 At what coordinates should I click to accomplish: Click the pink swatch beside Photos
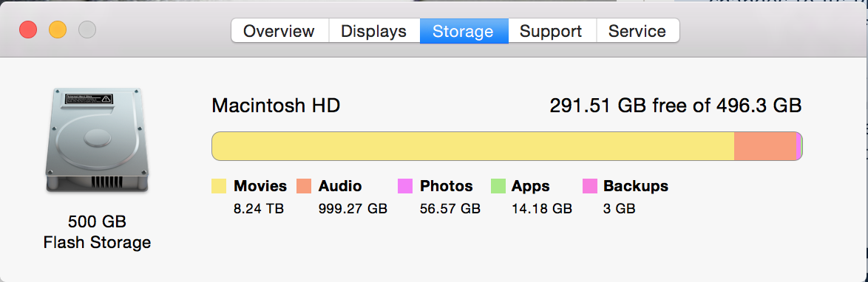pos(405,186)
